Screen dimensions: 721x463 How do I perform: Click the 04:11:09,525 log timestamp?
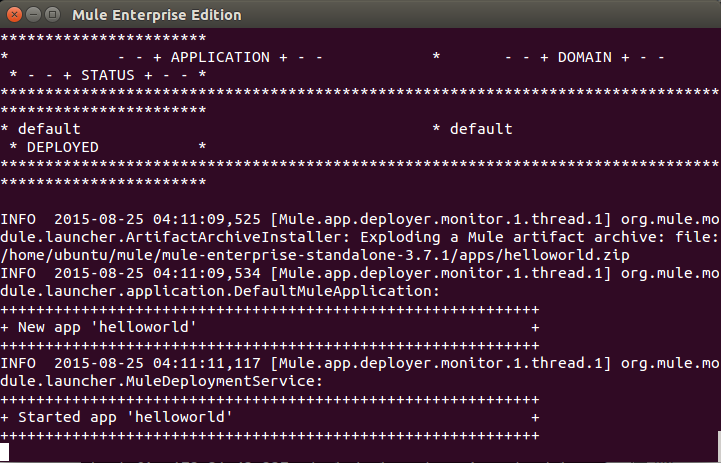pos(206,219)
